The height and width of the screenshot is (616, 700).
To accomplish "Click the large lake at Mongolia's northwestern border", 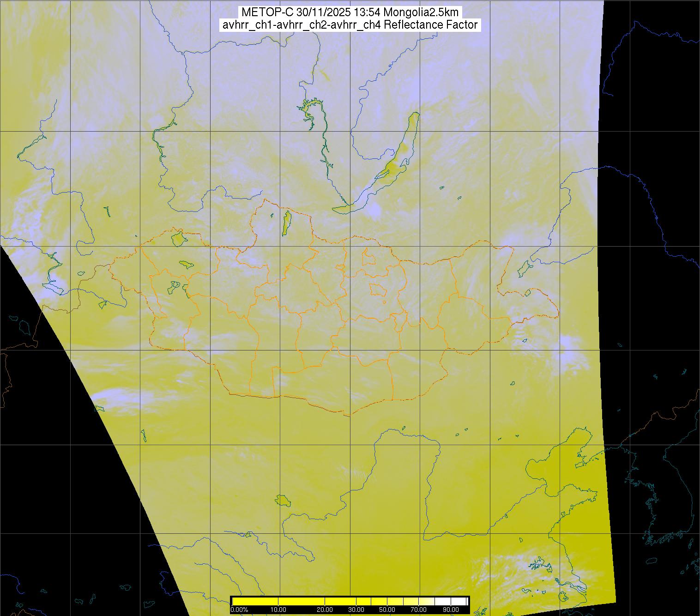I will (x=178, y=239).
